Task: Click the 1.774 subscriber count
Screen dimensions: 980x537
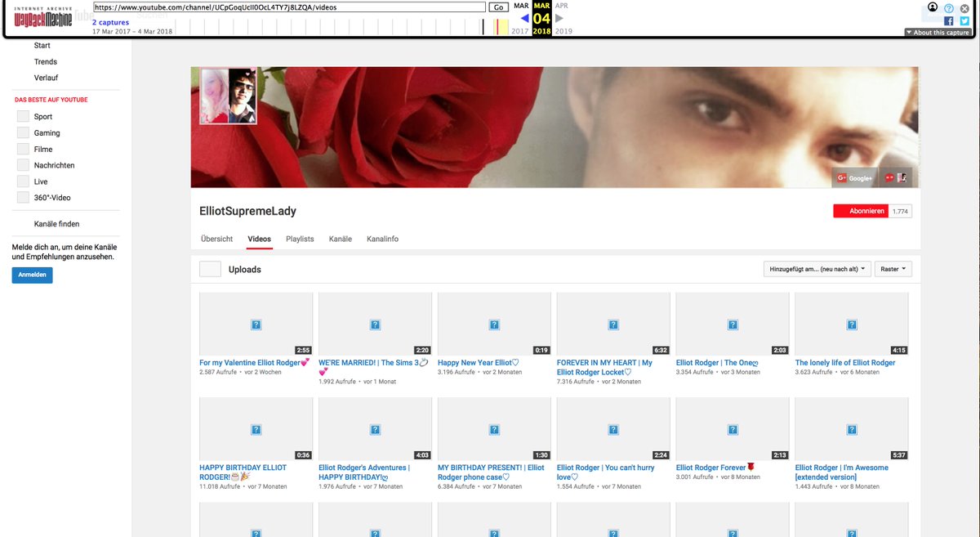Action: click(x=900, y=211)
